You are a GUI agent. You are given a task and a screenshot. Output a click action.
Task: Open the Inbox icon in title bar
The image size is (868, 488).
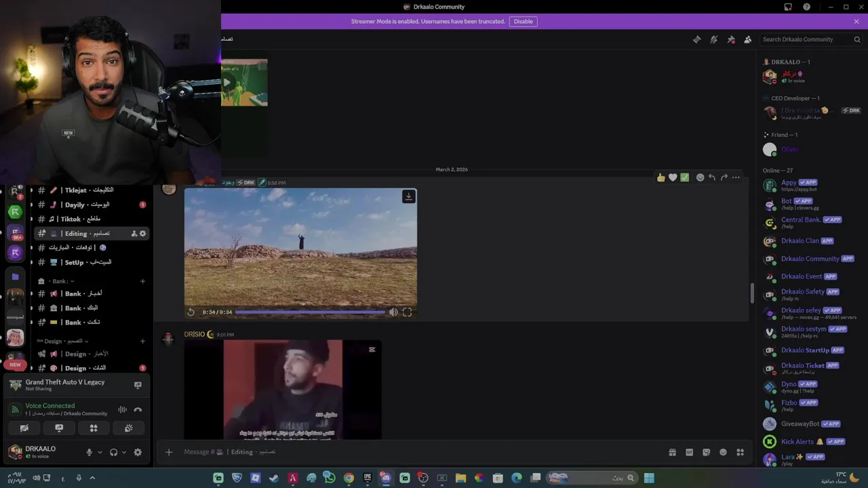click(x=788, y=7)
